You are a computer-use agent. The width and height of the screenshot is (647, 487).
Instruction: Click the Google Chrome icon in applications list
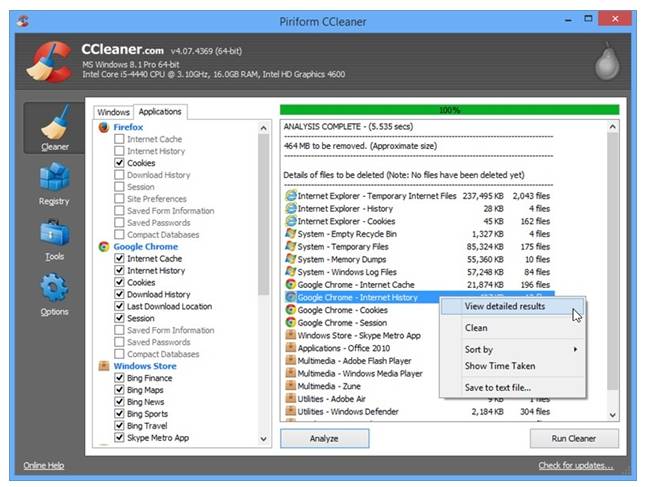coord(104,247)
